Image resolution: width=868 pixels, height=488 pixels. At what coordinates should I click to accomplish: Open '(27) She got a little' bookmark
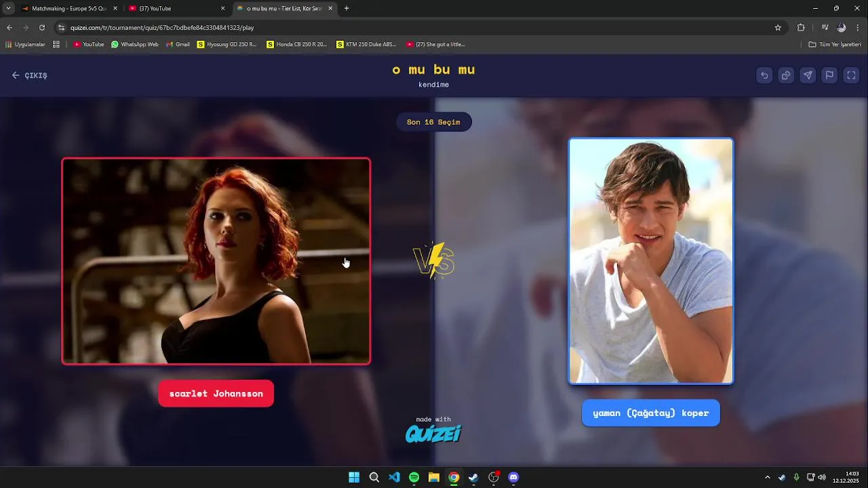(436, 44)
